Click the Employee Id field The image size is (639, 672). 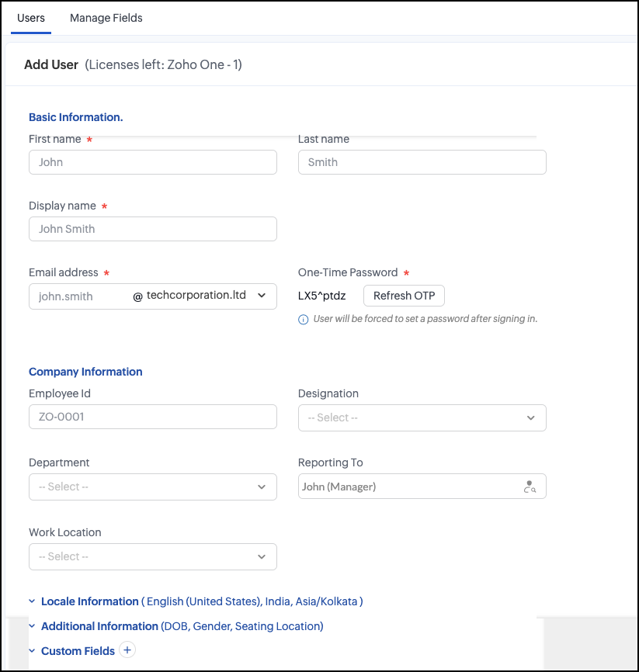[x=152, y=417]
